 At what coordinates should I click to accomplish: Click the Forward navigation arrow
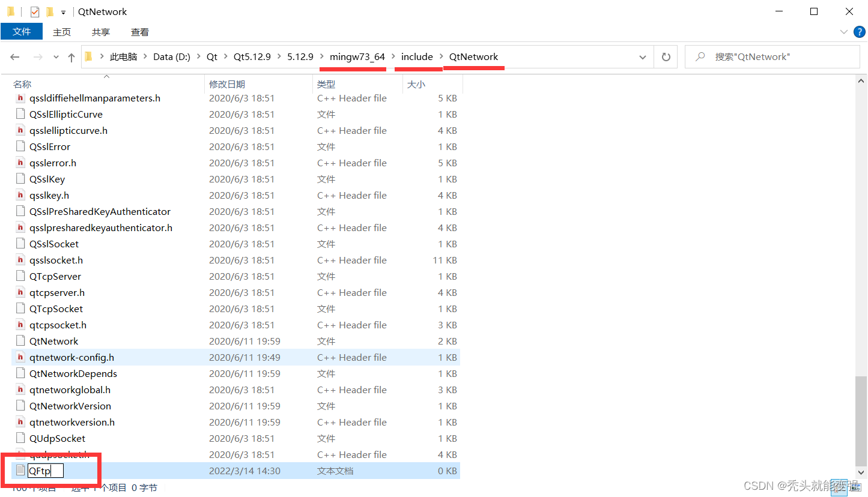pos(39,57)
